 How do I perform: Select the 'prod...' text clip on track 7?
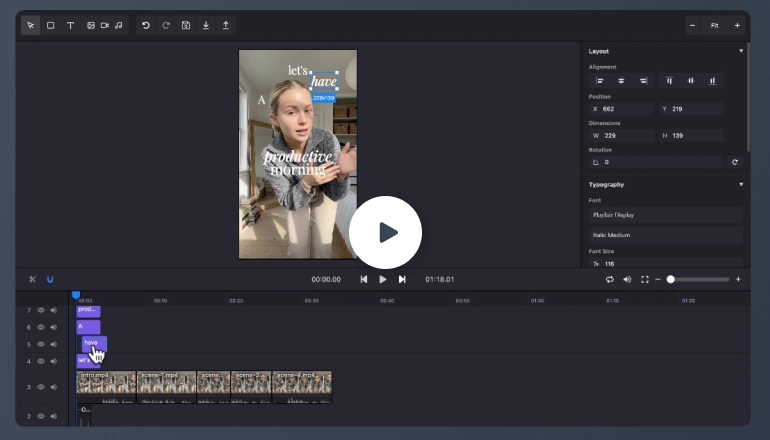[88, 311]
